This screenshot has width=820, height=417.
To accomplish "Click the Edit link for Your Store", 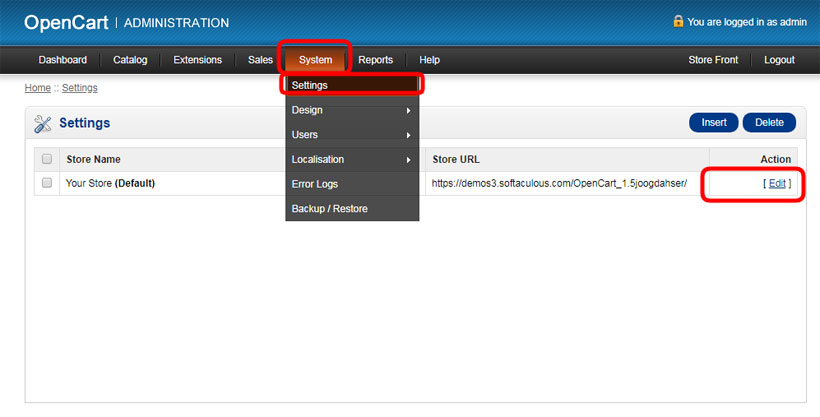I will 777,183.
